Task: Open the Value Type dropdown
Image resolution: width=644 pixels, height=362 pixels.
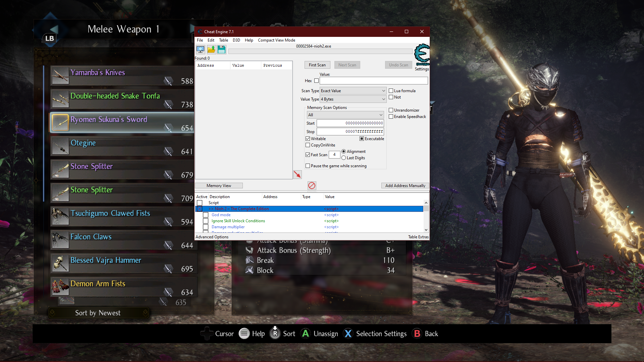Action: click(353, 99)
